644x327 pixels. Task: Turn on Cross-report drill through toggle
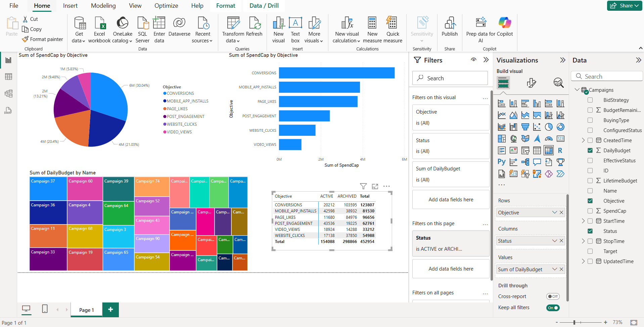tap(553, 296)
